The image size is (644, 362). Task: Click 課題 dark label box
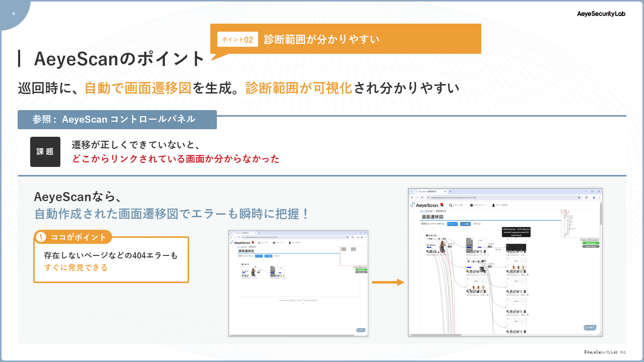45,152
